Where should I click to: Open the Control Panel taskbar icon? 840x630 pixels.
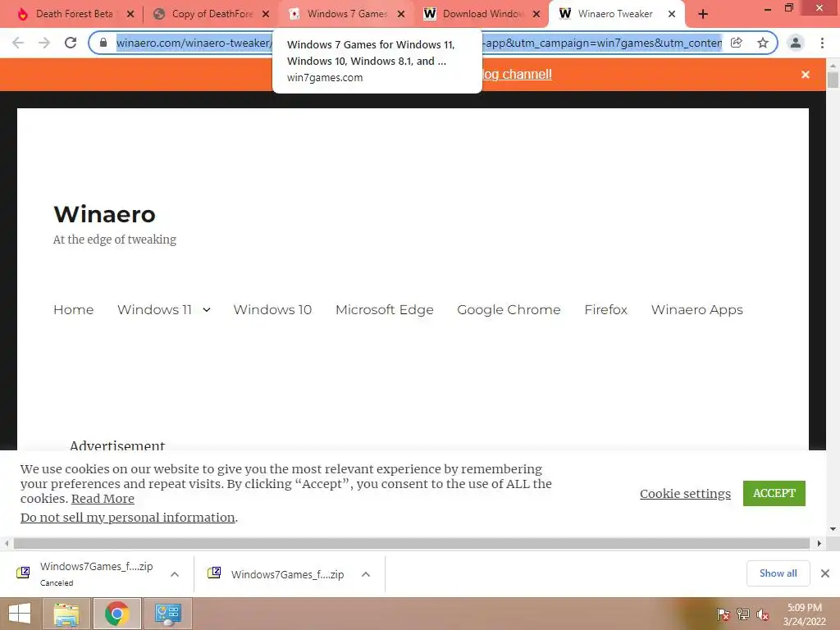[168, 614]
